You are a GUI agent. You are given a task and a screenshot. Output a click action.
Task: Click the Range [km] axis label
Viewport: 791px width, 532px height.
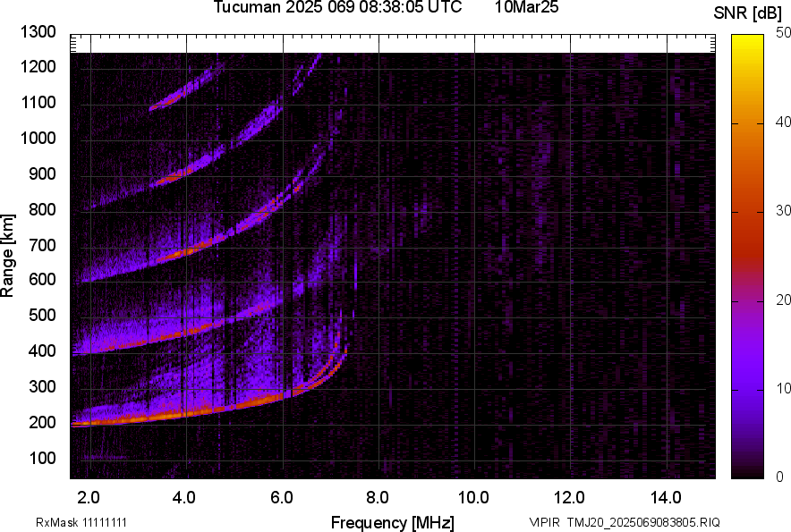[8, 256]
